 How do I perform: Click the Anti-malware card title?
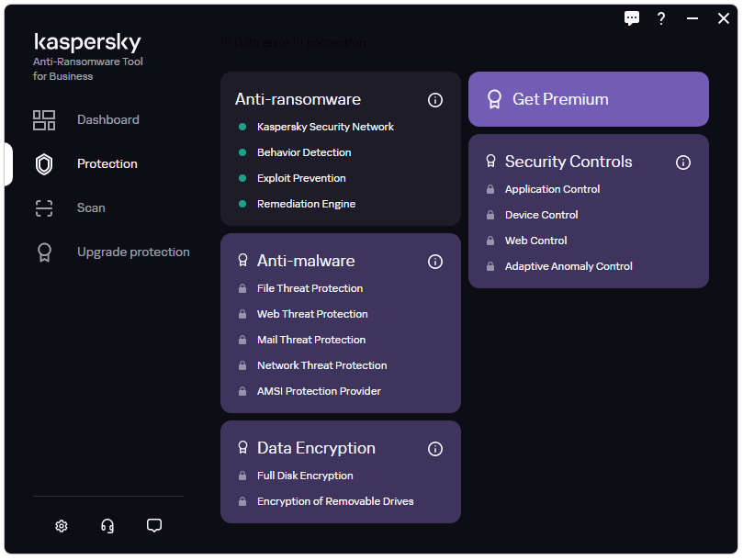306,261
